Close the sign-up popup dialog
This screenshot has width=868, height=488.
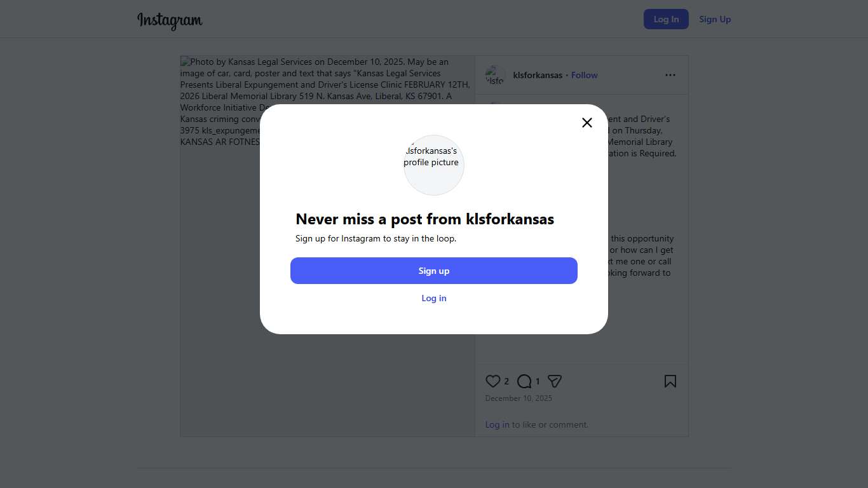point(587,123)
